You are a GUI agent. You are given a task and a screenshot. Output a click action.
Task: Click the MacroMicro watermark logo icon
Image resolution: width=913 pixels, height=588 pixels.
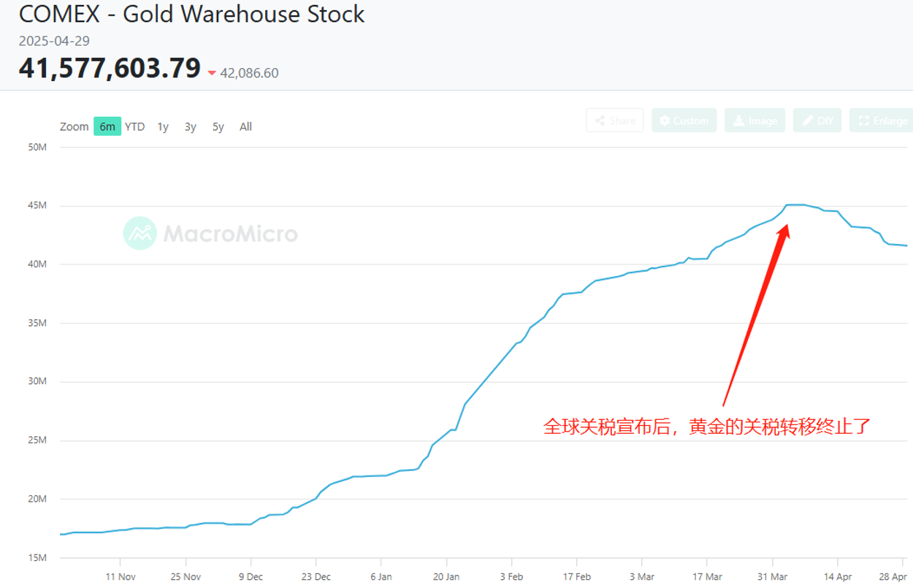click(x=140, y=233)
